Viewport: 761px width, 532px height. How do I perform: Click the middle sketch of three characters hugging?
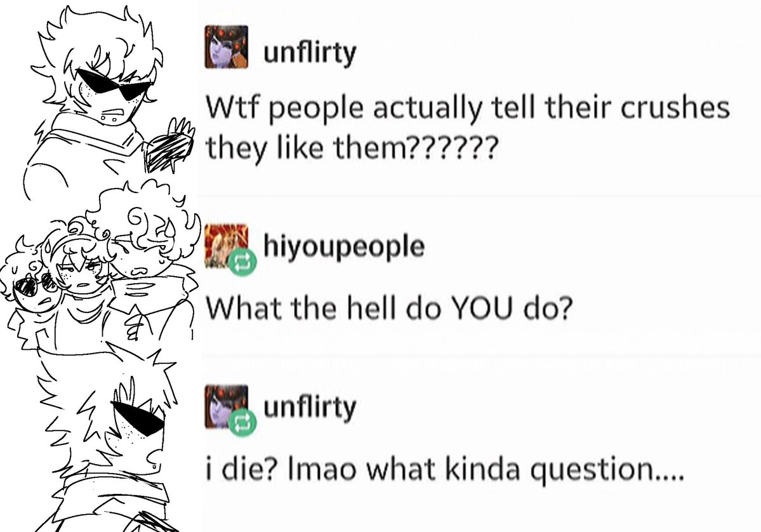100,272
